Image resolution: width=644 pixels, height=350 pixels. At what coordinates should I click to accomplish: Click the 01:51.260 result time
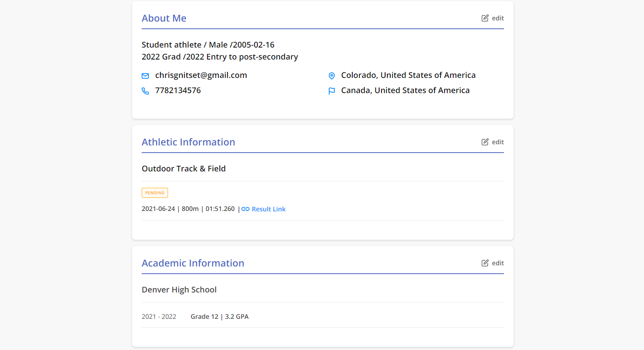(220, 209)
